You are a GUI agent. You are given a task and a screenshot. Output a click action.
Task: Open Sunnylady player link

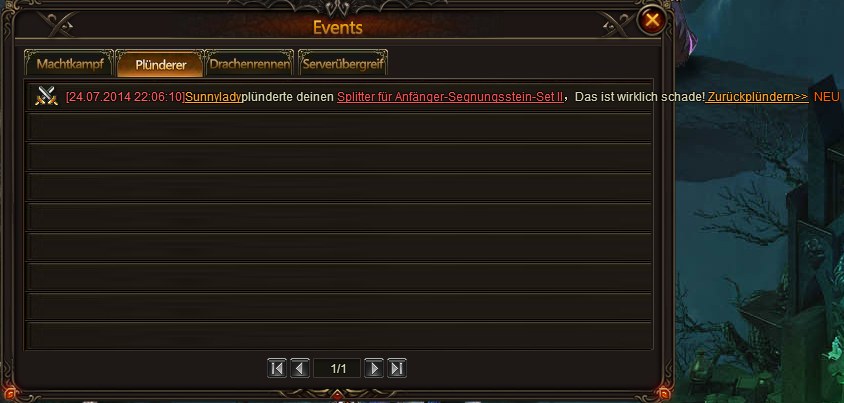213,97
